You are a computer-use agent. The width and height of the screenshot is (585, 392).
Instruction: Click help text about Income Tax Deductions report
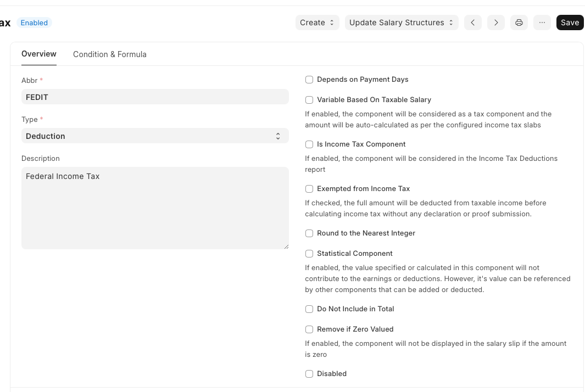431,164
